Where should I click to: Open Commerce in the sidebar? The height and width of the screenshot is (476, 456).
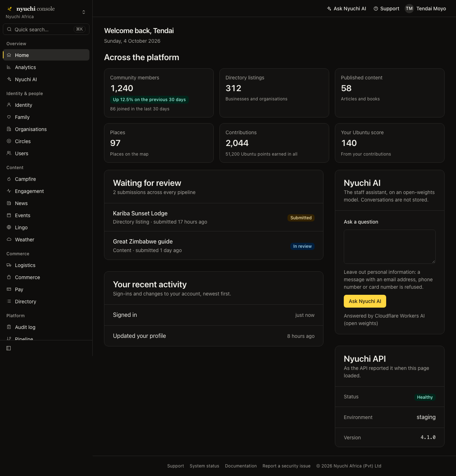[x=46, y=277]
